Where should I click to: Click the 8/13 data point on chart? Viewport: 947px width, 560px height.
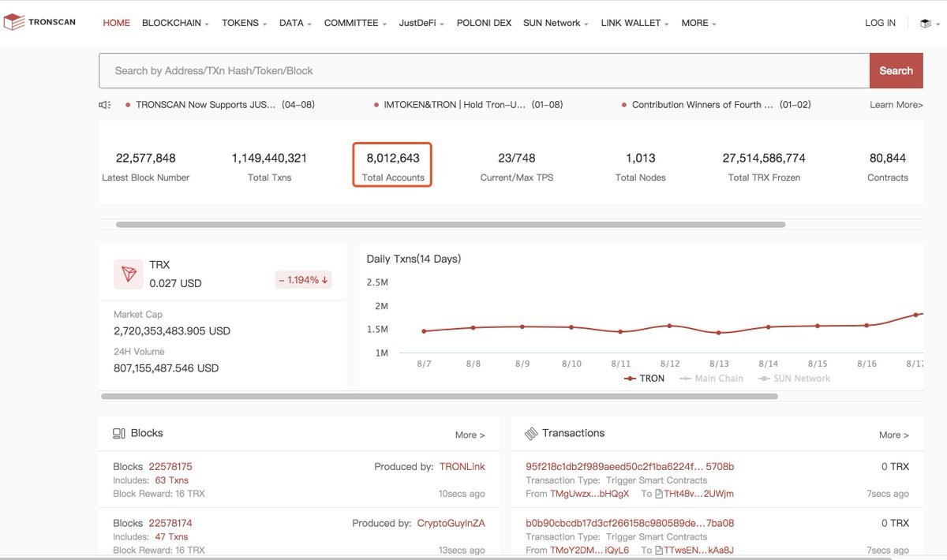pos(719,333)
